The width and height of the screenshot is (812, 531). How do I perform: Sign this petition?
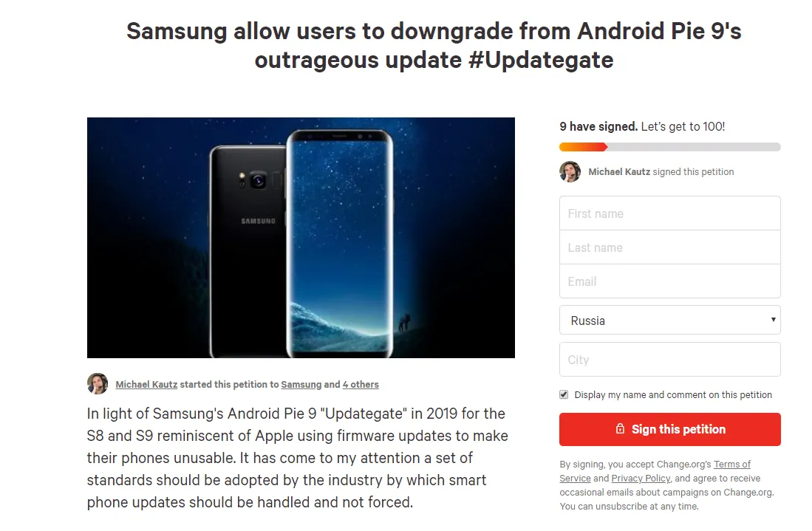pyautogui.click(x=669, y=429)
